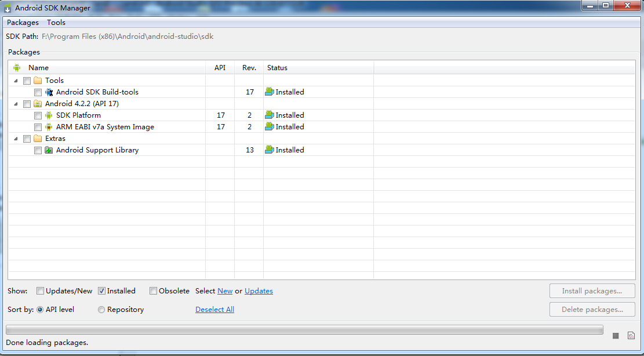This screenshot has width=644, height=356.
Task: Select the Android SDK Build-tools row text
Action: (97, 92)
